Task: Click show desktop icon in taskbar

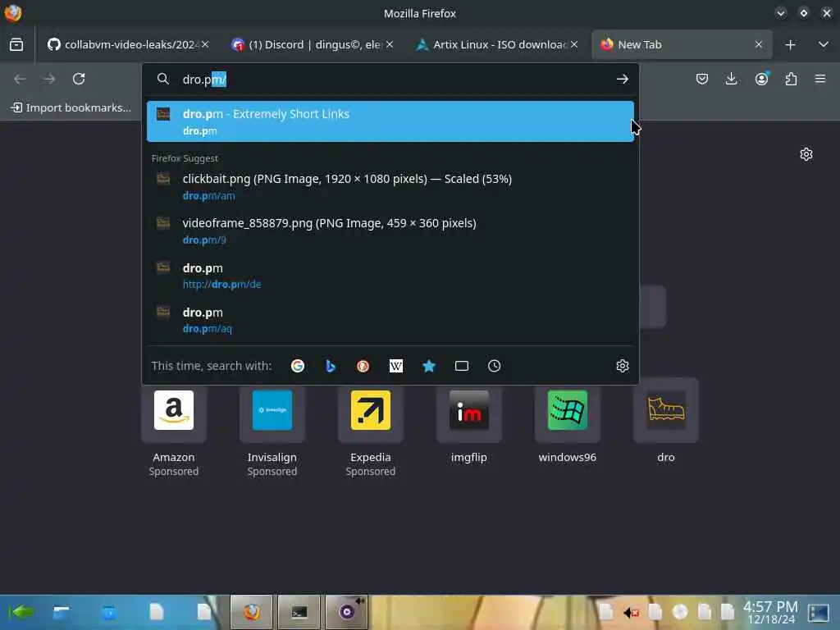Action: pos(819,612)
